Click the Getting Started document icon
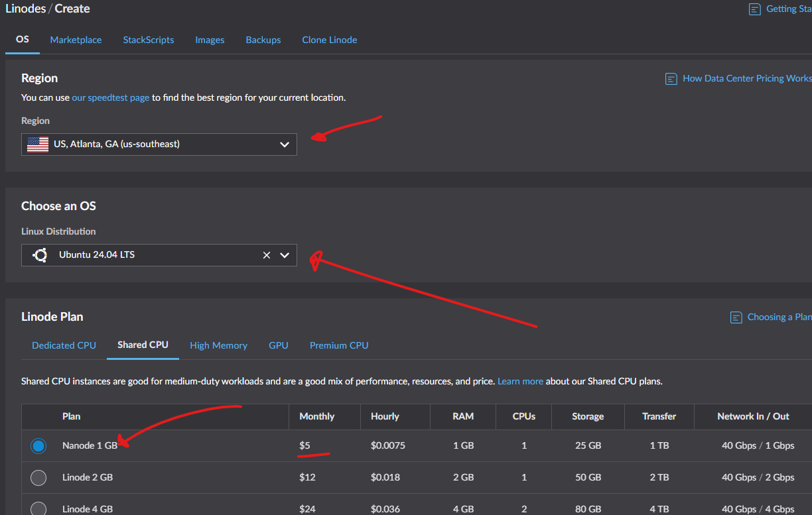The image size is (812, 515). pyautogui.click(x=754, y=9)
